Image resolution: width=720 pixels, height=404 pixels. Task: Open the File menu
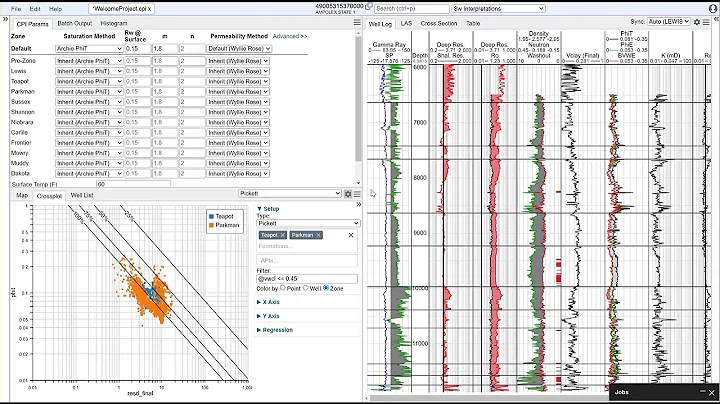[16, 9]
